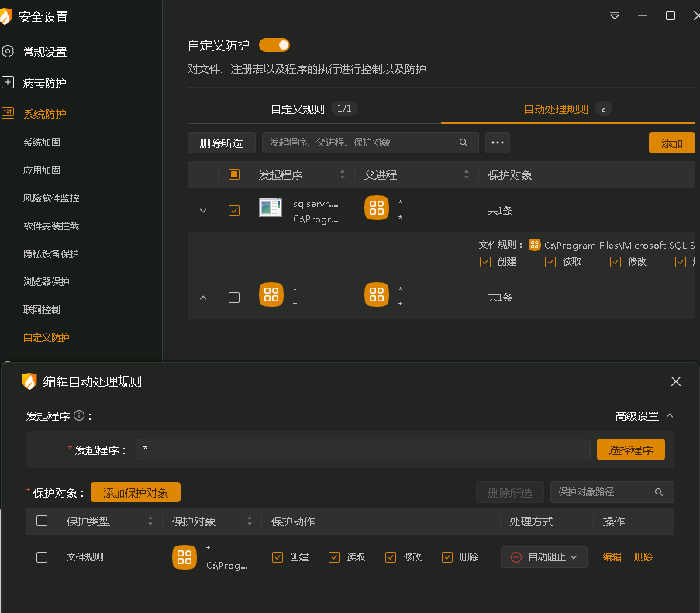Open the 自动阻止 处理方式 dropdown

(x=543, y=556)
